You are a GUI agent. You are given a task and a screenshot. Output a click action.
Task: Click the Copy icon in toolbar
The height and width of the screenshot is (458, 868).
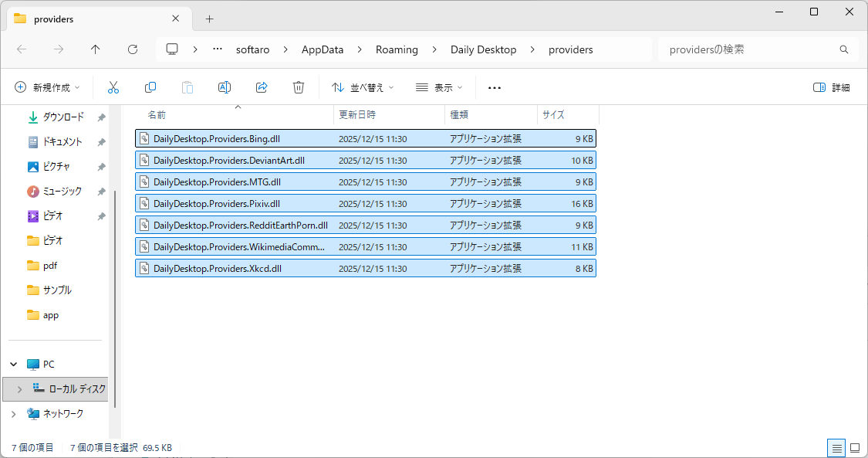(x=150, y=87)
